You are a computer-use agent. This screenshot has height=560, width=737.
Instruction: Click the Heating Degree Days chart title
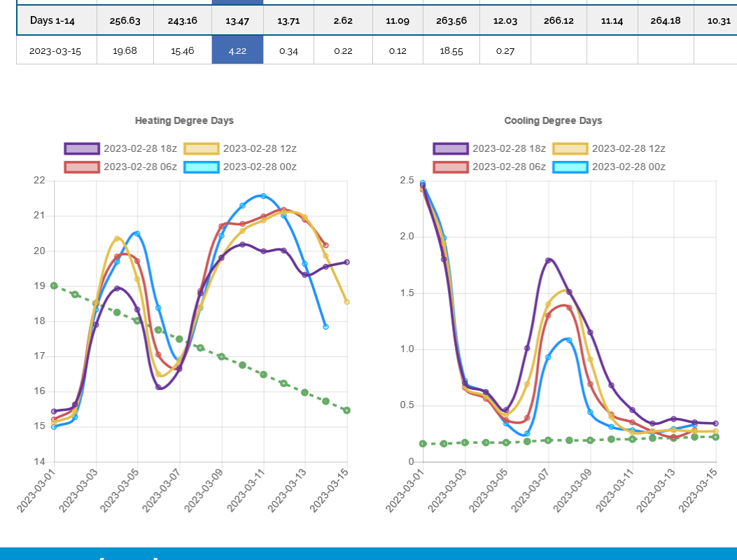[184, 120]
